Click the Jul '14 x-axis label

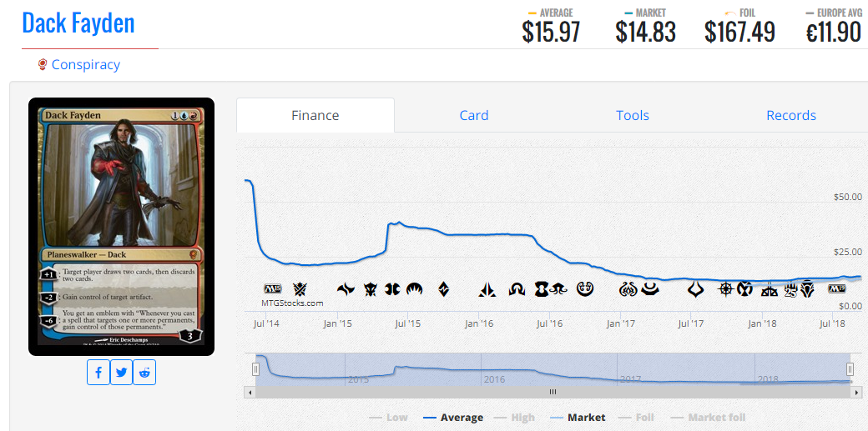[x=267, y=323]
